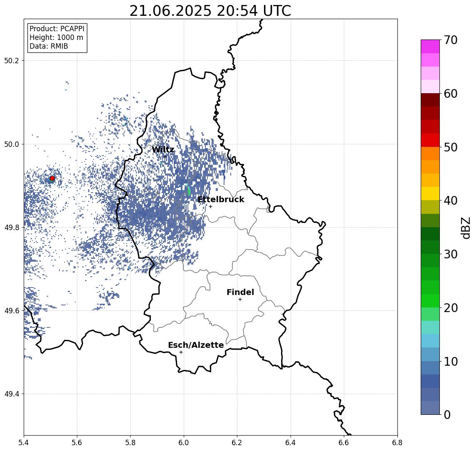Image resolution: width=476 pixels, height=451 pixels.
Task: Click the 6.8 longitude tick label
Action: click(397, 443)
